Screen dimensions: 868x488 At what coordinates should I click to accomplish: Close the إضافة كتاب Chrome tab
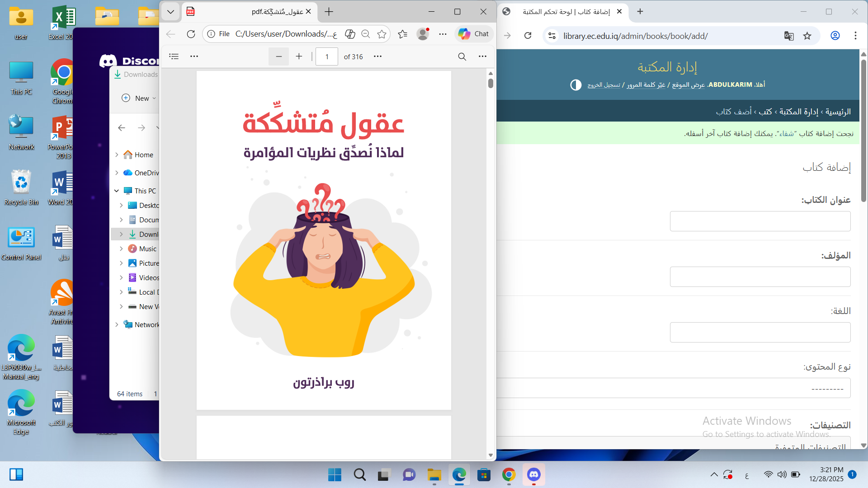619,12
